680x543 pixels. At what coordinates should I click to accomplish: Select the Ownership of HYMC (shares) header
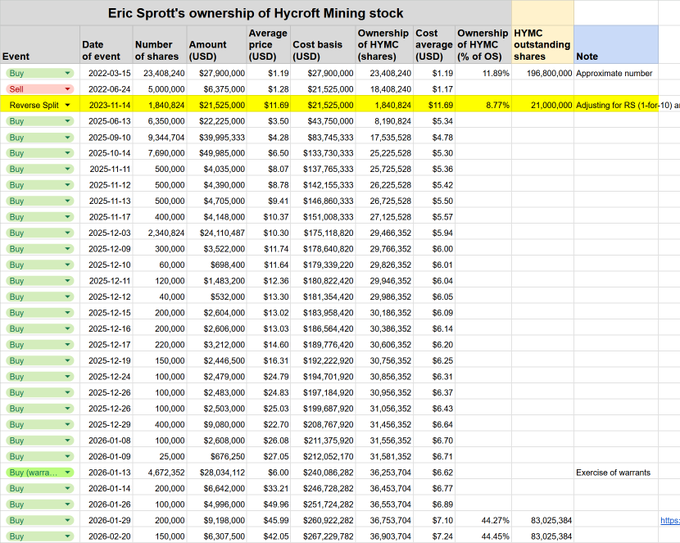click(x=384, y=45)
